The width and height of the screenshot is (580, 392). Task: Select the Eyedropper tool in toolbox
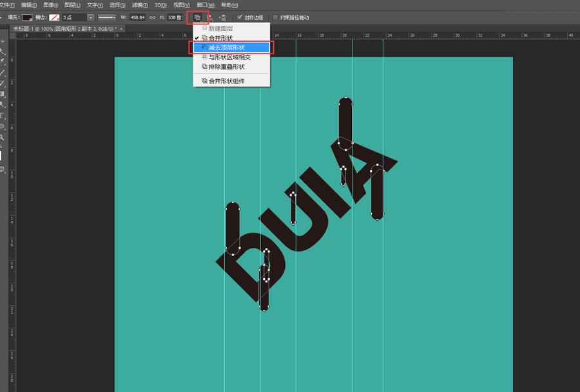[x=2, y=61]
